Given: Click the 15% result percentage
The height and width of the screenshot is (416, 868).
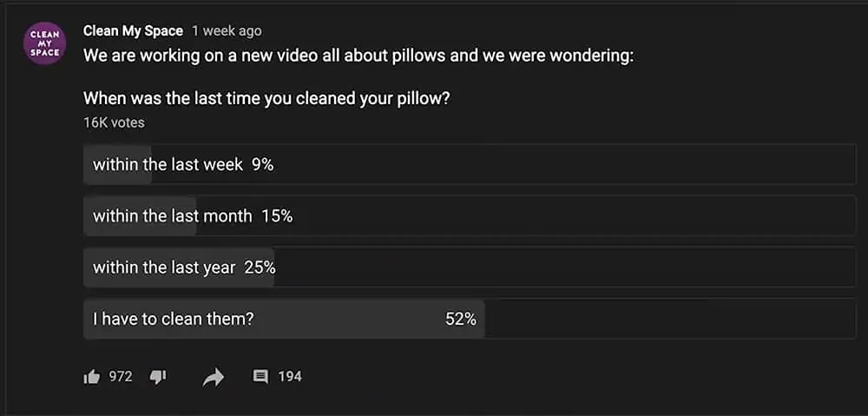Looking at the screenshot, I should (277, 215).
